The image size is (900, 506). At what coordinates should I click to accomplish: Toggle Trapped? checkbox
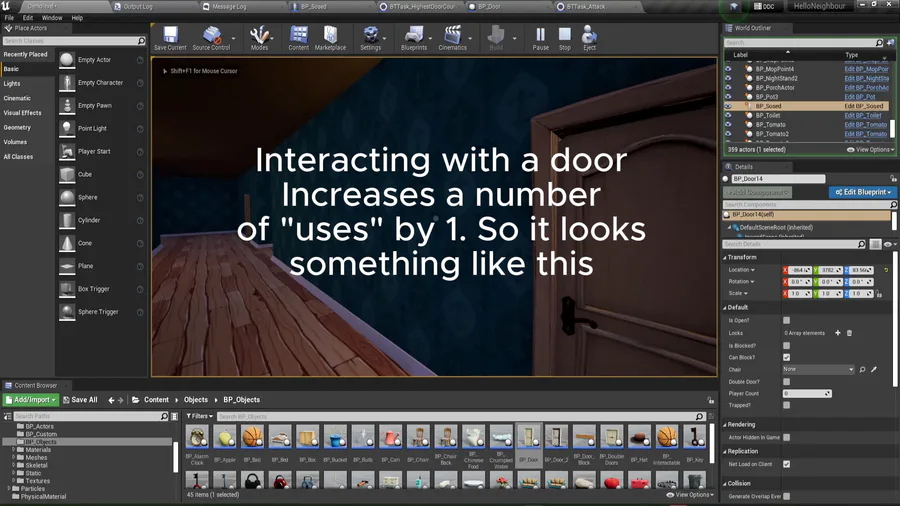point(786,405)
